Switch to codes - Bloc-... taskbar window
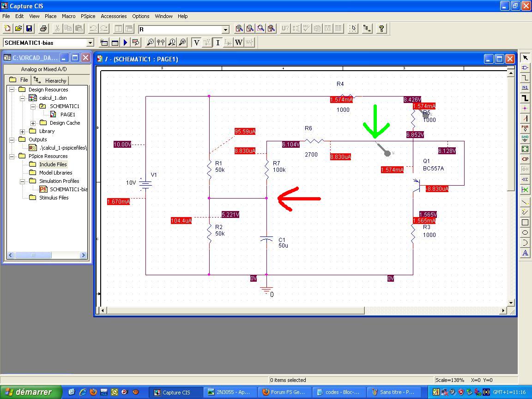 point(339,392)
